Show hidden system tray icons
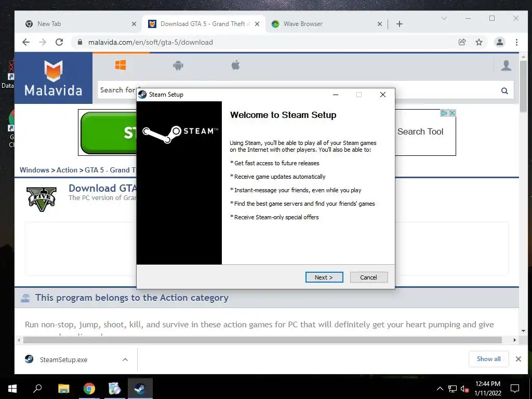The image size is (532, 399). (440, 389)
